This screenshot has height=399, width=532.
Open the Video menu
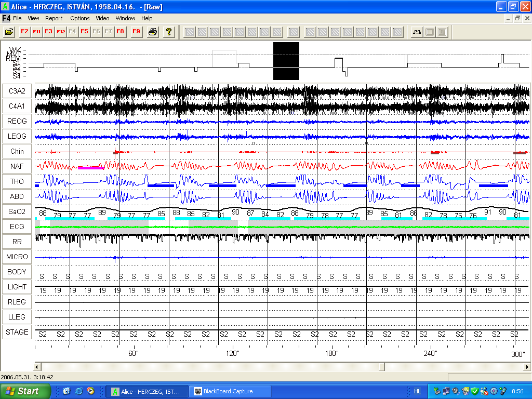coord(102,18)
